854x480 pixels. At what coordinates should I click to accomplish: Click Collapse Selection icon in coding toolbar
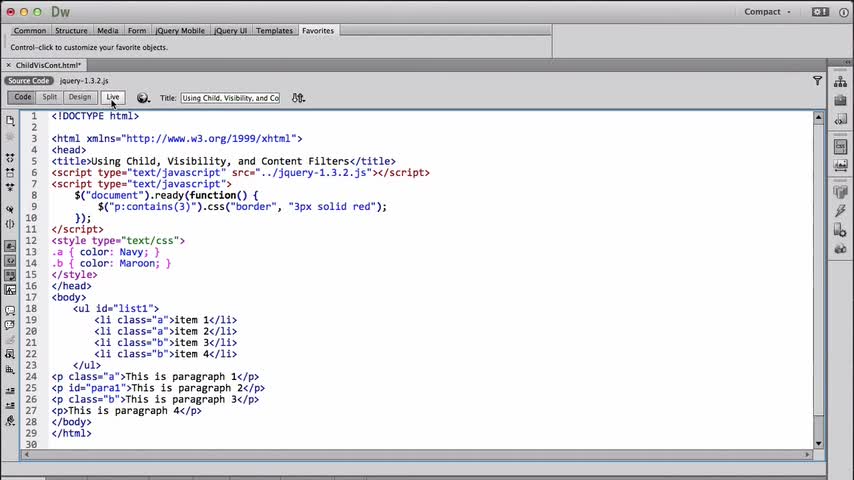click(x=10, y=173)
